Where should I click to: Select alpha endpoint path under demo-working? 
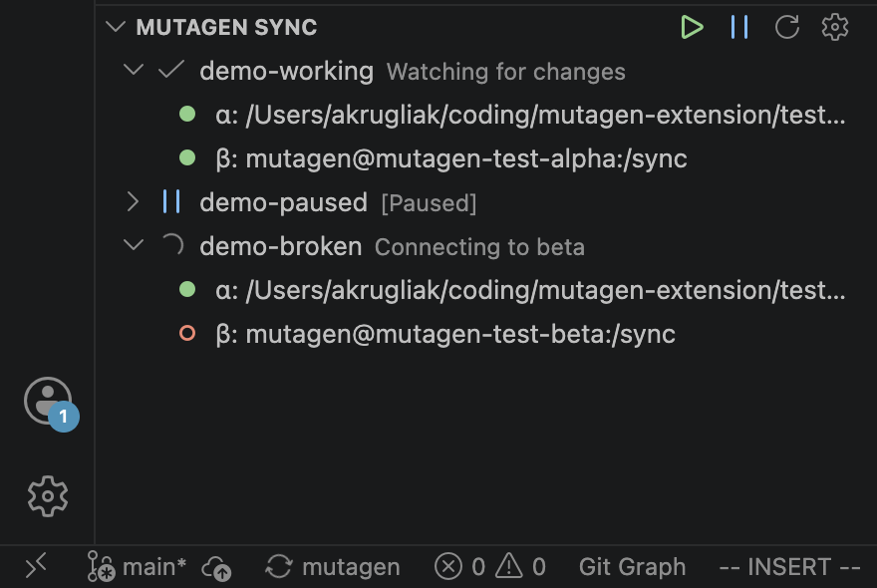pos(530,115)
